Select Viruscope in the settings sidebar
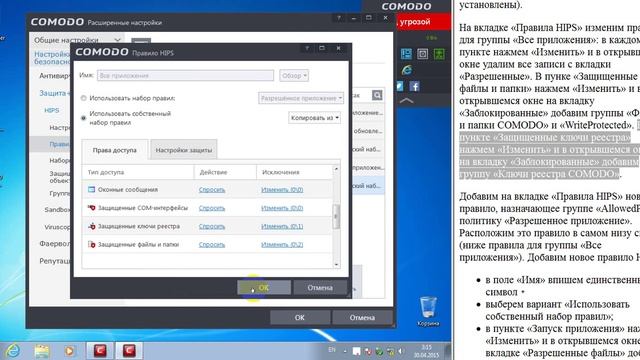This screenshot has height=360, width=640. (x=57, y=227)
